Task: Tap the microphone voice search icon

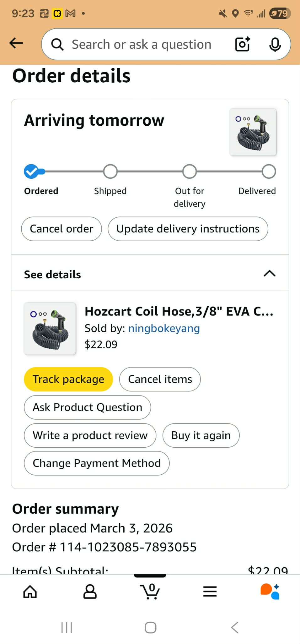Action: tap(275, 44)
